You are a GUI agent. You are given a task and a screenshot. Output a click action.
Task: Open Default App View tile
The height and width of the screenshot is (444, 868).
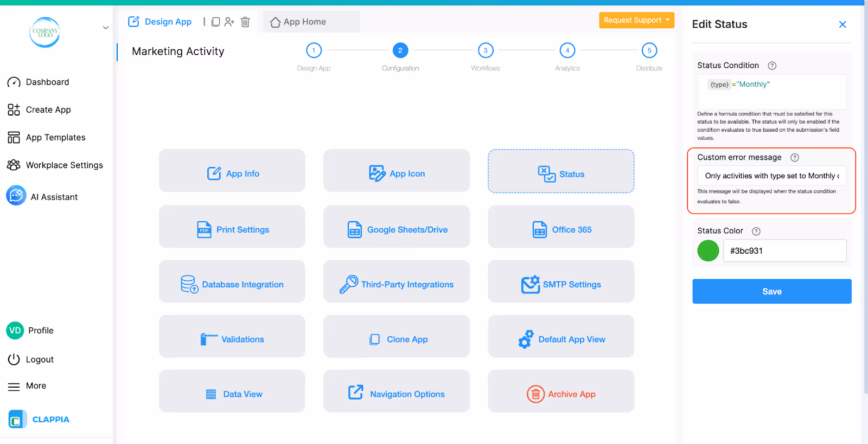pos(561,336)
